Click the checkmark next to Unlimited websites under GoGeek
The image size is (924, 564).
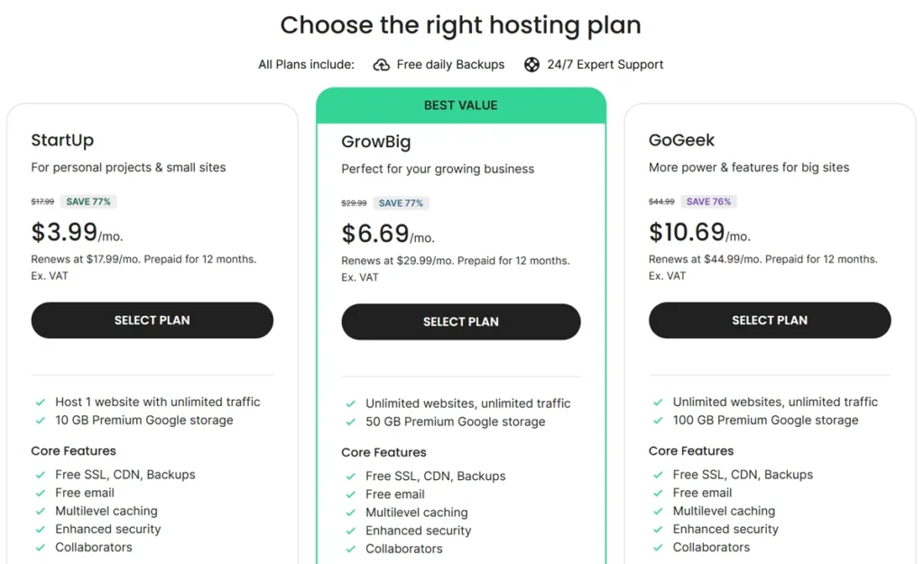click(660, 402)
